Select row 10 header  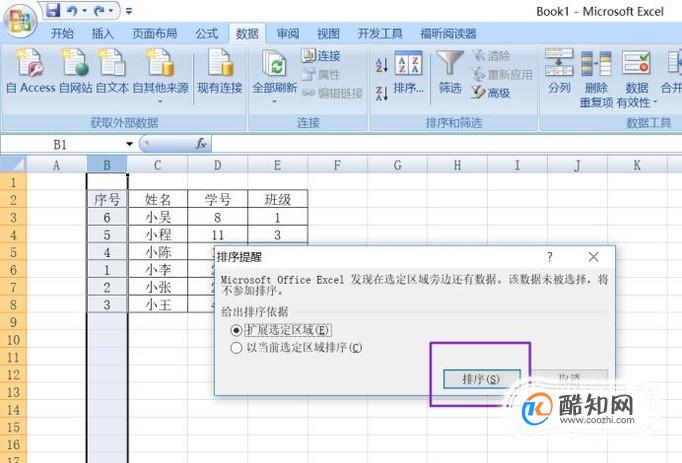13,339
